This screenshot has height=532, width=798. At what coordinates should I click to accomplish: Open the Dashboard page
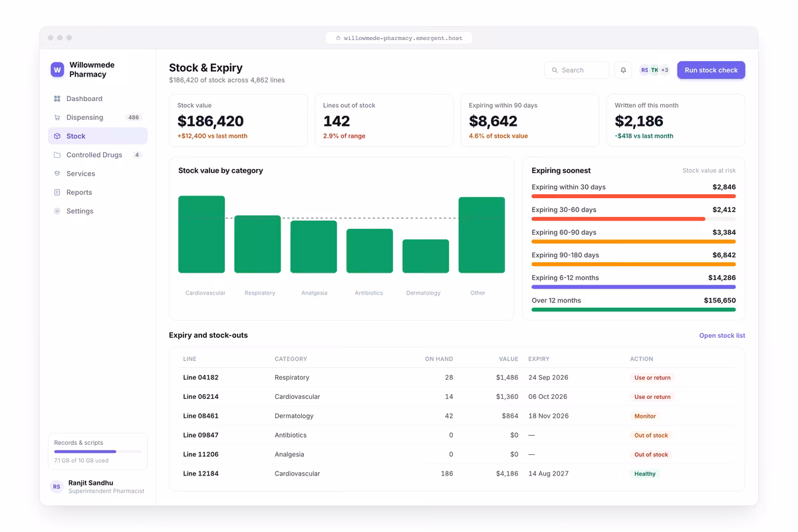coord(98,98)
